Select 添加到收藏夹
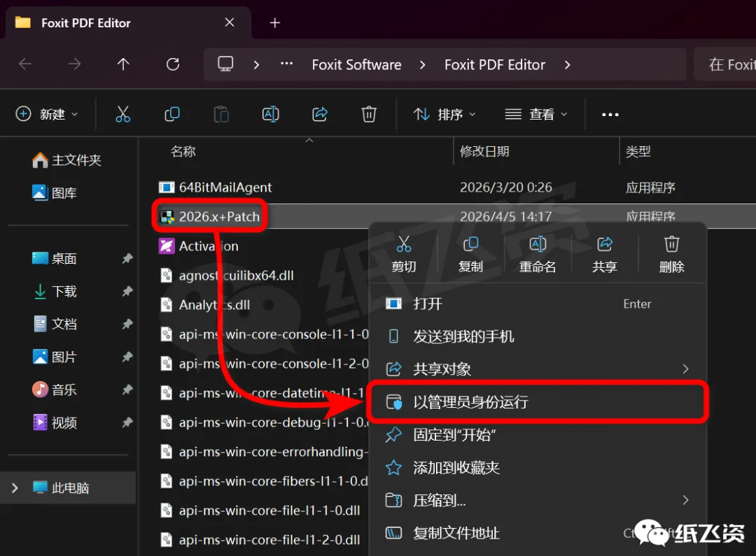The width and height of the screenshot is (756, 556). point(537,467)
